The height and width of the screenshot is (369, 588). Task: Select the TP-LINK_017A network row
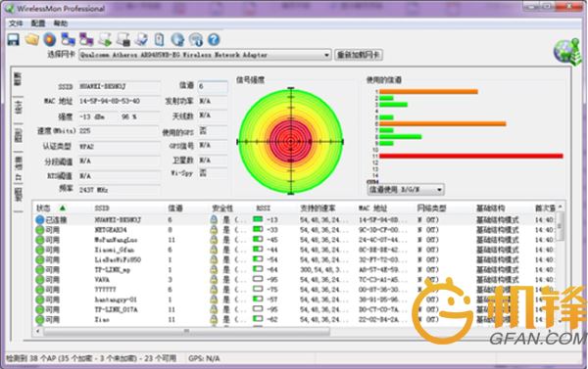tap(294, 309)
